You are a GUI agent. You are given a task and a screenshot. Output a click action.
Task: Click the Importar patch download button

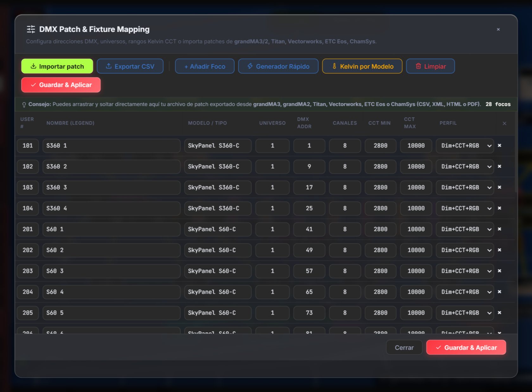tap(57, 66)
